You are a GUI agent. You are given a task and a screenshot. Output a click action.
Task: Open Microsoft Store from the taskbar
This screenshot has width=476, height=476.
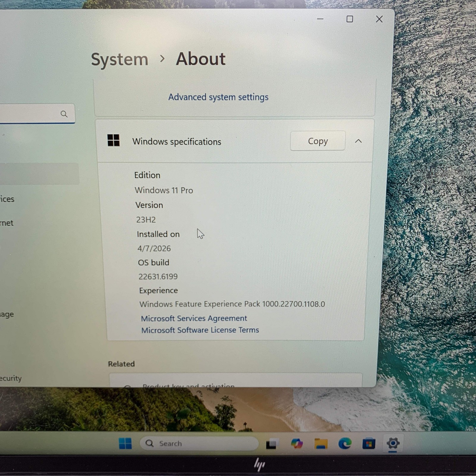click(x=369, y=444)
